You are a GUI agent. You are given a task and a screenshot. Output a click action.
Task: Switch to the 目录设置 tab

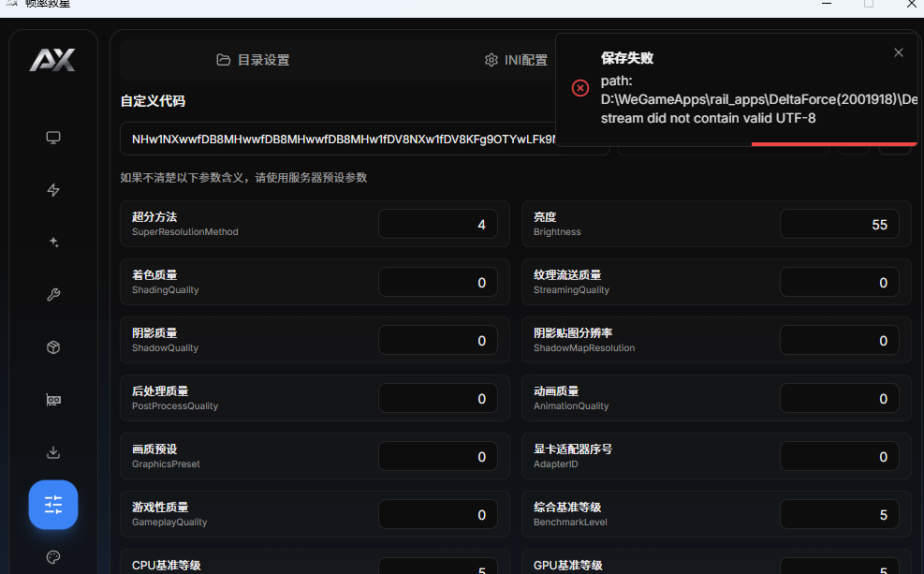pos(255,59)
